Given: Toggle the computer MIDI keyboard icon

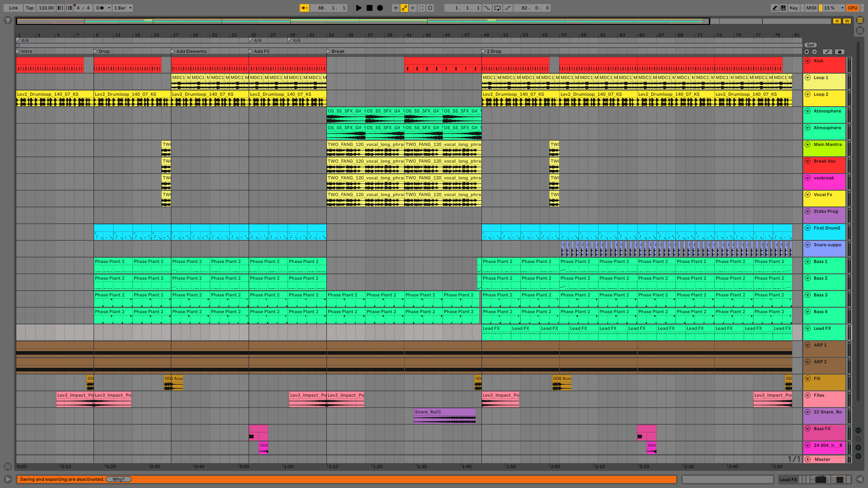Looking at the screenshot, I should [783, 8].
